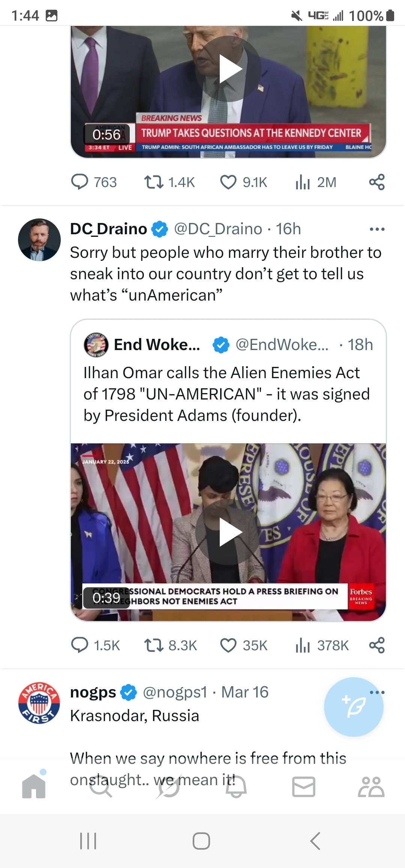Open the Grok tab in bottom navigation
This screenshot has height=868, width=405.
169,786
